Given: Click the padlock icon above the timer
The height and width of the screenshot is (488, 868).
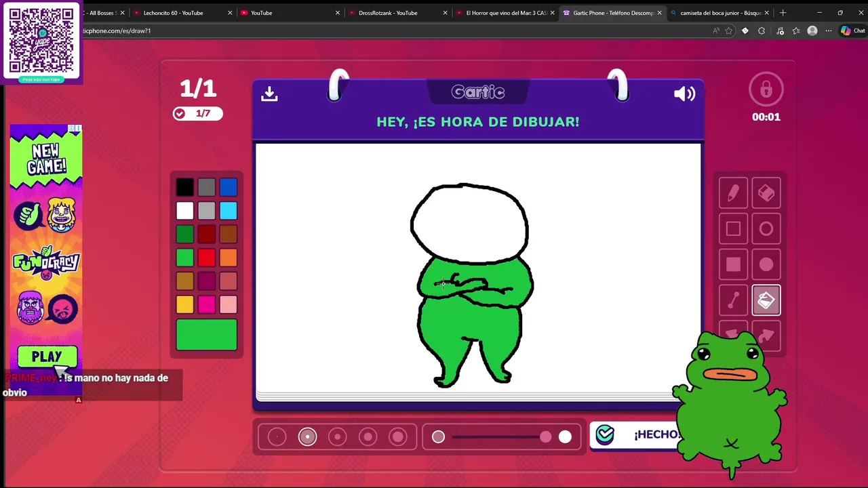Looking at the screenshot, I should [x=766, y=89].
